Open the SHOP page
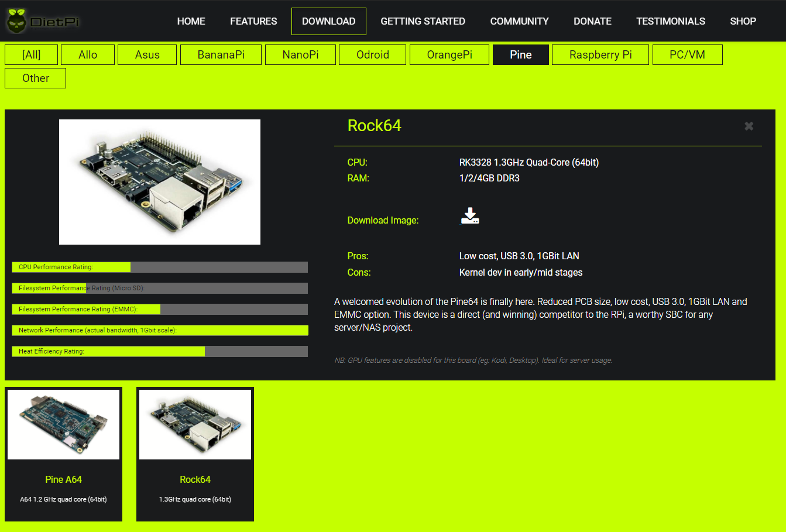Image resolution: width=786 pixels, height=532 pixels. click(743, 21)
